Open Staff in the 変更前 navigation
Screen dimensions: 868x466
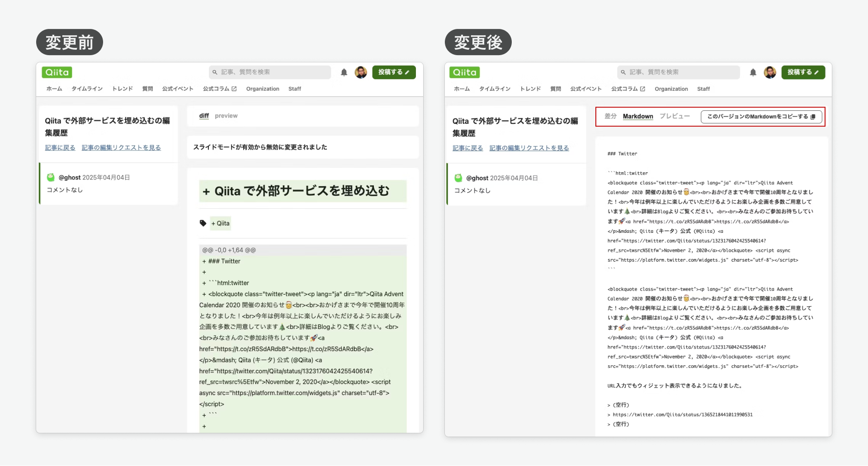[x=295, y=89]
